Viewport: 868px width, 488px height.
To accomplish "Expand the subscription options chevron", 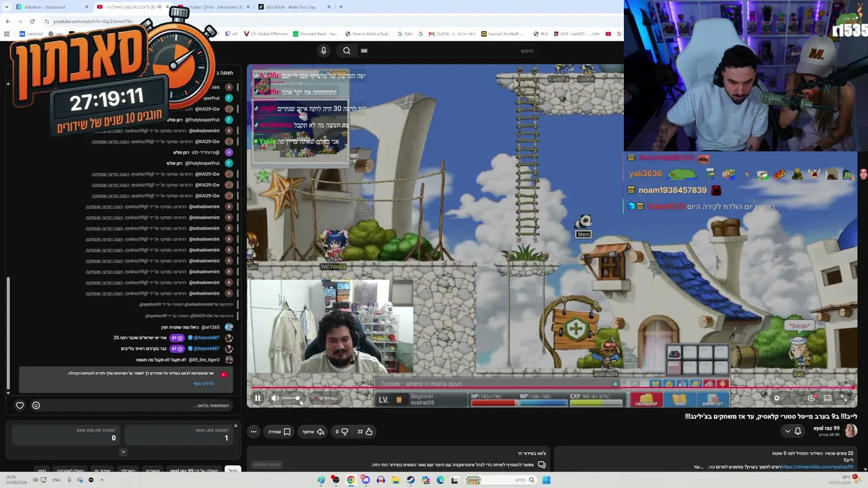I will point(787,431).
